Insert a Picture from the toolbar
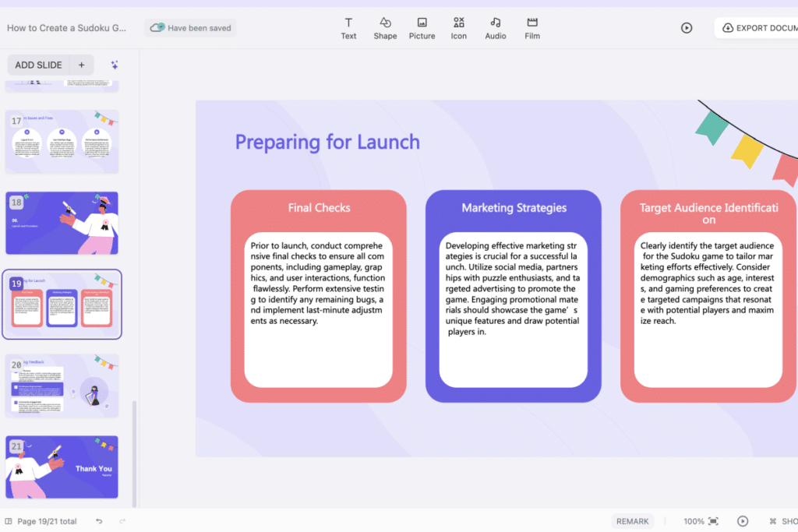Image resolution: width=798 pixels, height=532 pixels. coord(422,28)
